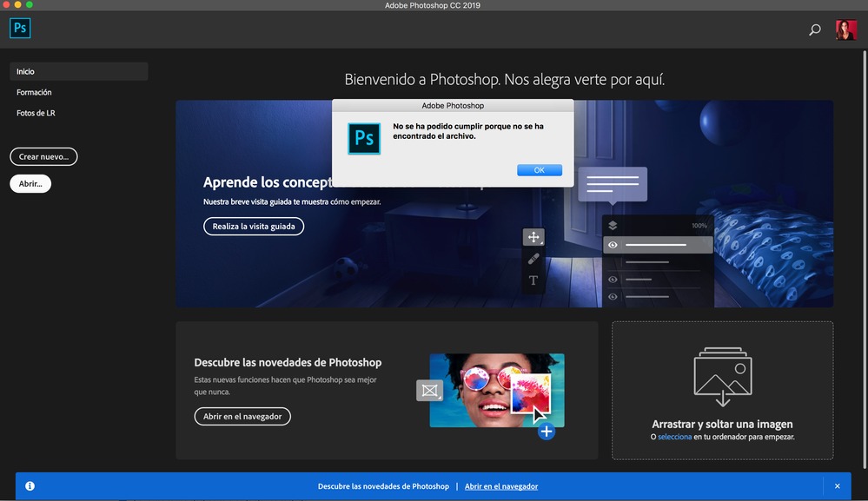Viewport: 868px width, 501px height.
Task: Dismiss the blue banner with X
Action: tap(837, 486)
